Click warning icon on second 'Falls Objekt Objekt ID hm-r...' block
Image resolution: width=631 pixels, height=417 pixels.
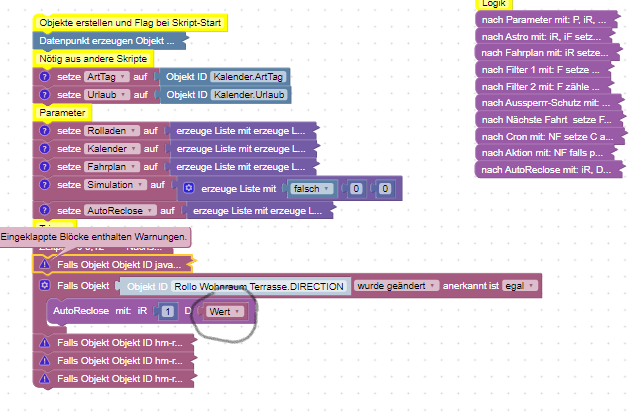click(x=45, y=361)
